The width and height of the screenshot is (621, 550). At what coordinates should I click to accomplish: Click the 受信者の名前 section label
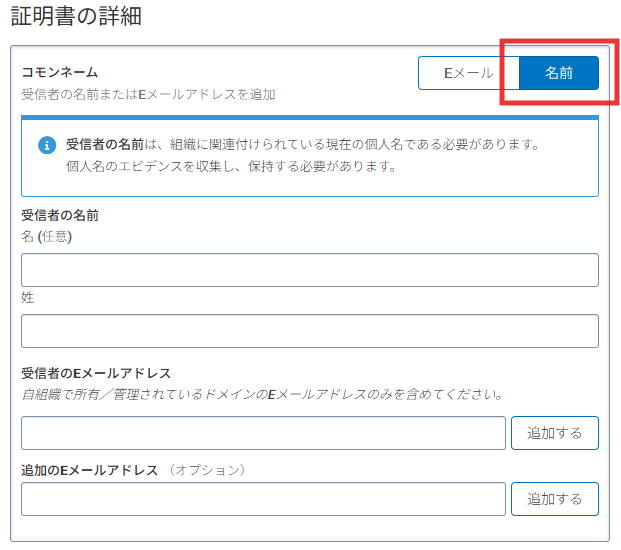pos(60,215)
